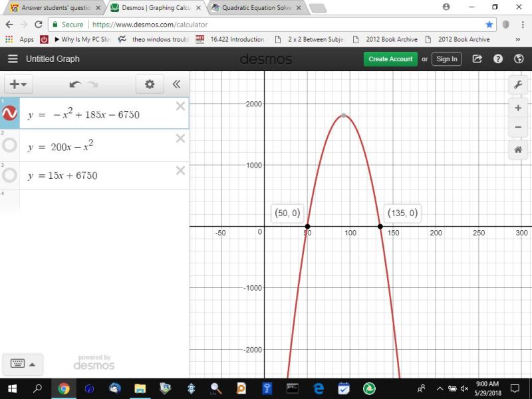Show the graph of y = 200x − x²
Viewport: 532px width, 399px height.
click(x=9, y=145)
